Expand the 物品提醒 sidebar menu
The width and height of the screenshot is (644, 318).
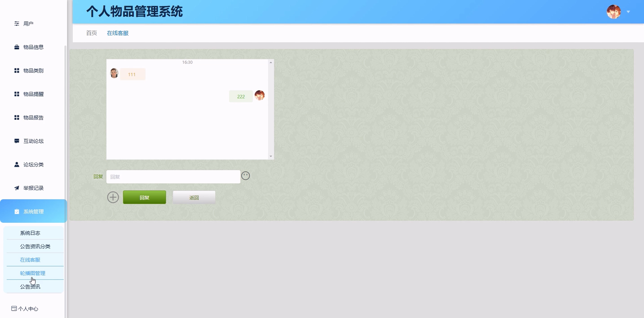click(33, 94)
